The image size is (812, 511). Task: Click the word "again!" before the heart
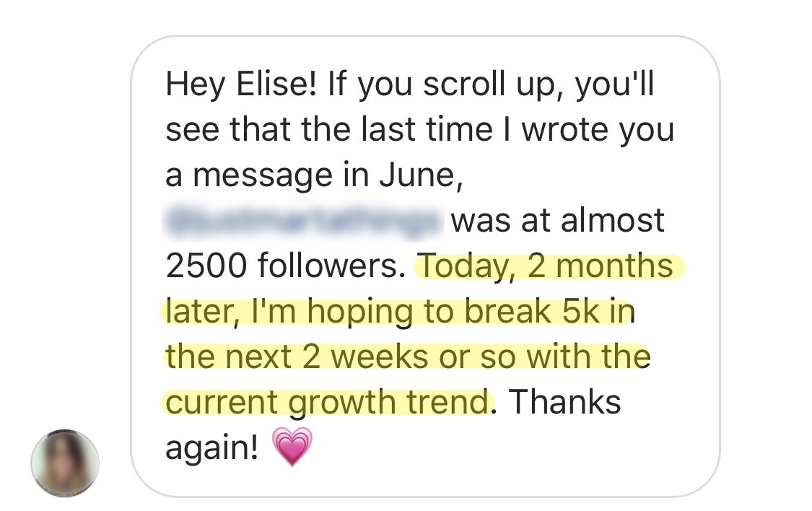point(211,447)
